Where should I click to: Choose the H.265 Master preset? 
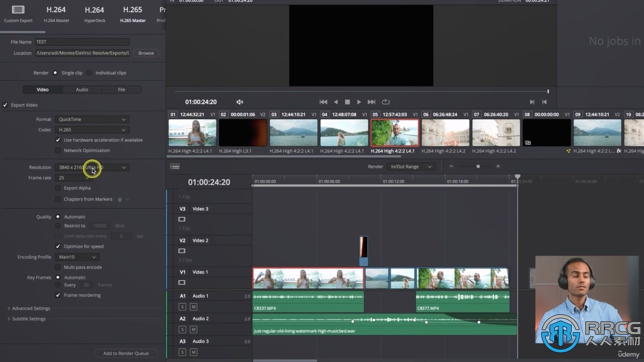(x=132, y=14)
